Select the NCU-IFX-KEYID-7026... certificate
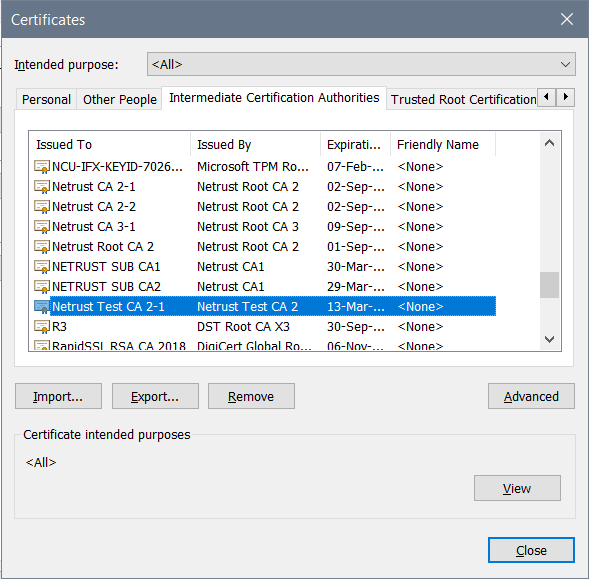Viewport: 589px width, 579px height. pos(117,166)
